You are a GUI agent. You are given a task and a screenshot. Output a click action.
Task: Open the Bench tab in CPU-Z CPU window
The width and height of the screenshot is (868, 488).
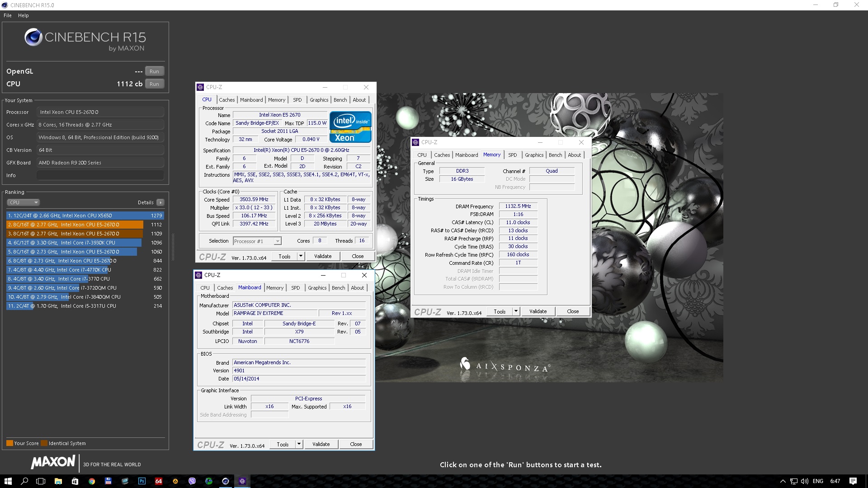click(x=340, y=100)
